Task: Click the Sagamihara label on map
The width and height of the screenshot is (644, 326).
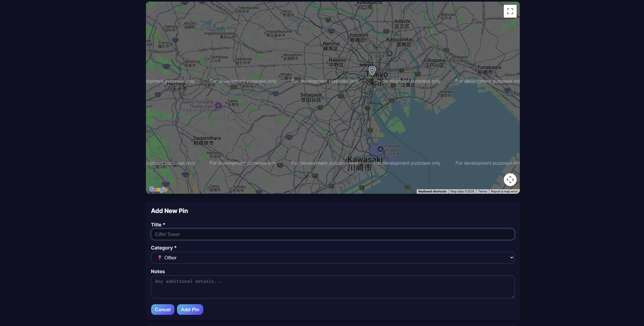Action: tap(207, 141)
